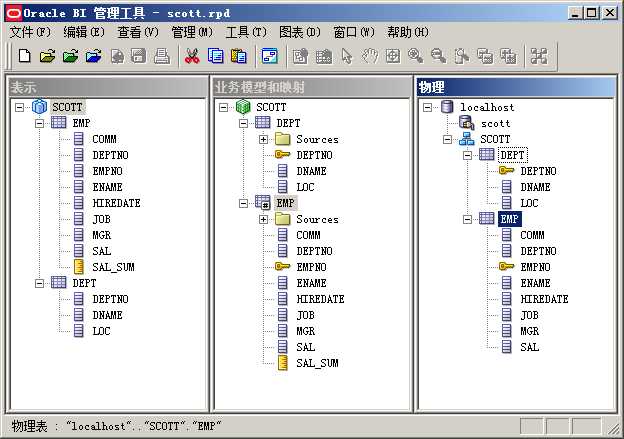Maximize the Oracle BI window
624x439 pixels.
[x=591, y=13]
